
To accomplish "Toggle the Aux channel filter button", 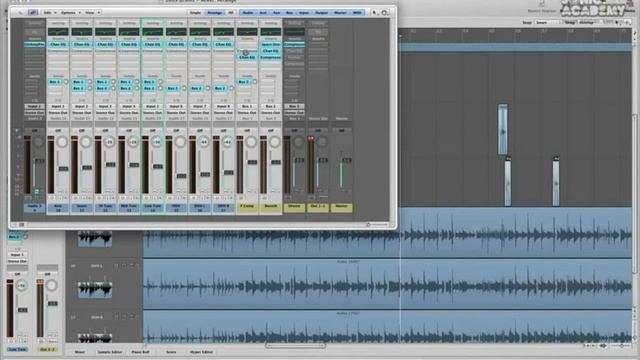I will pos(276,13).
